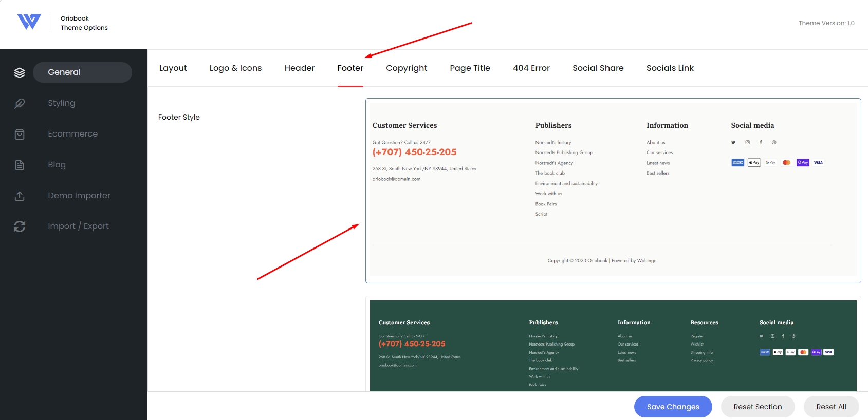
Task: Open the Header tab
Action: tap(300, 68)
